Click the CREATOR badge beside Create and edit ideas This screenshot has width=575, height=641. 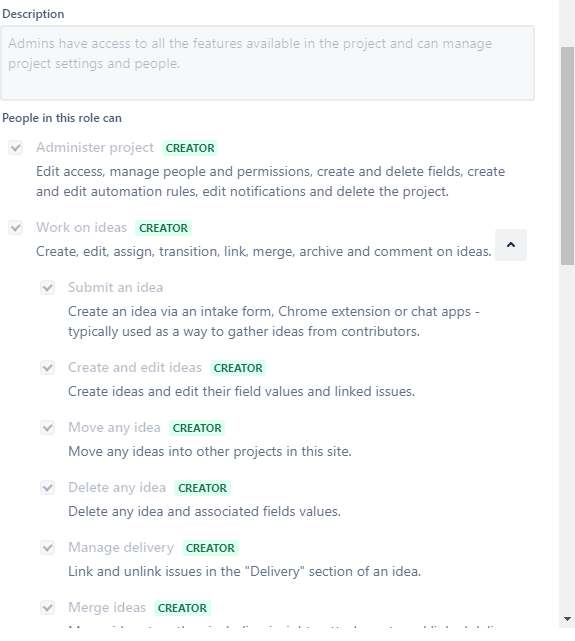click(238, 368)
